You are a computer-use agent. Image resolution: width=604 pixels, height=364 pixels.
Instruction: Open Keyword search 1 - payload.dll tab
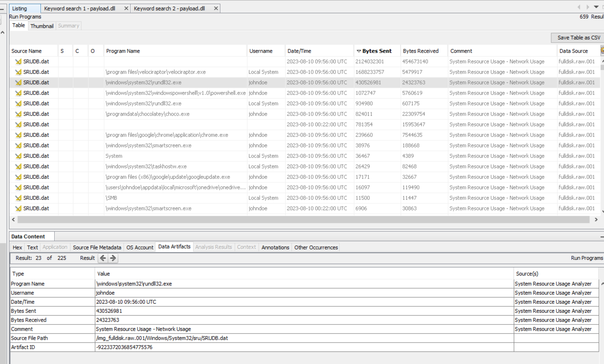click(80, 9)
